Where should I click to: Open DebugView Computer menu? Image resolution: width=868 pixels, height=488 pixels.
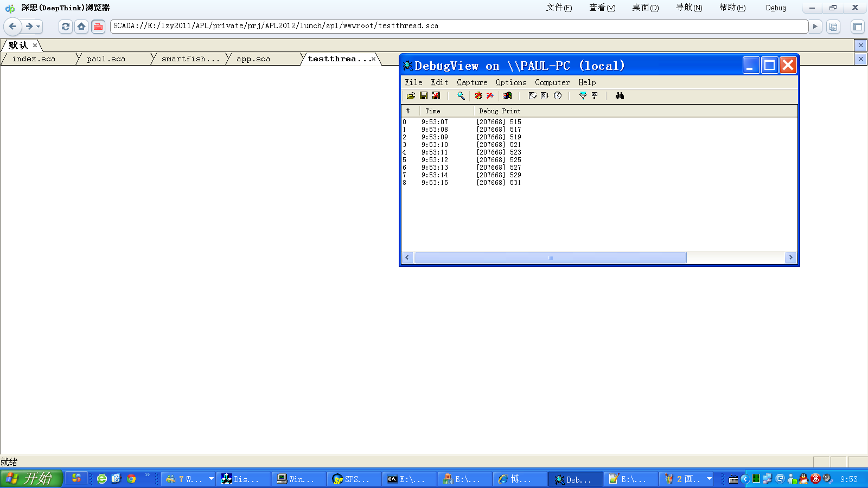pyautogui.click(x=552, y=82)
